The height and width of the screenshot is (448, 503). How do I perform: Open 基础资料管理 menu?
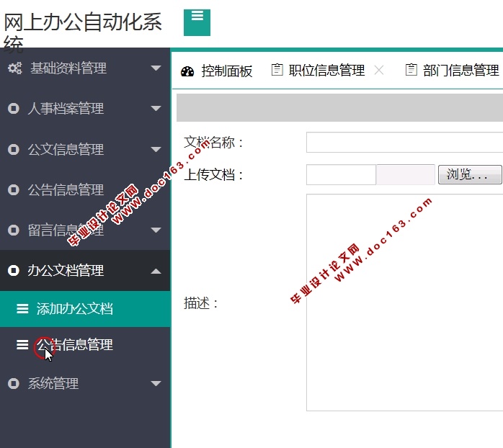click(85, 68)
